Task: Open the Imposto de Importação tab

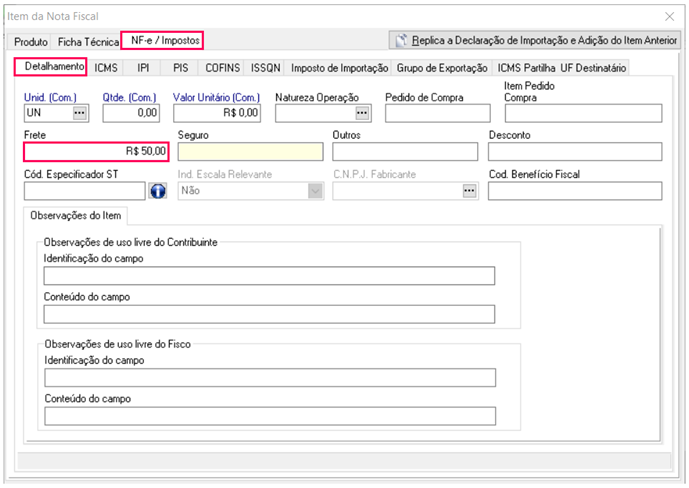Action: [x=339, y=68]
